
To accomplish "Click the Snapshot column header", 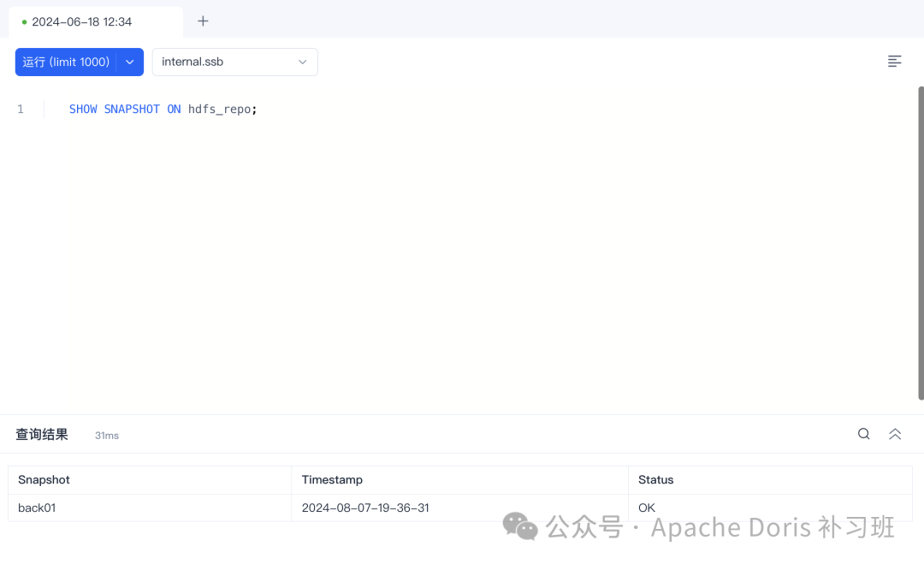I will pos(150,480).
